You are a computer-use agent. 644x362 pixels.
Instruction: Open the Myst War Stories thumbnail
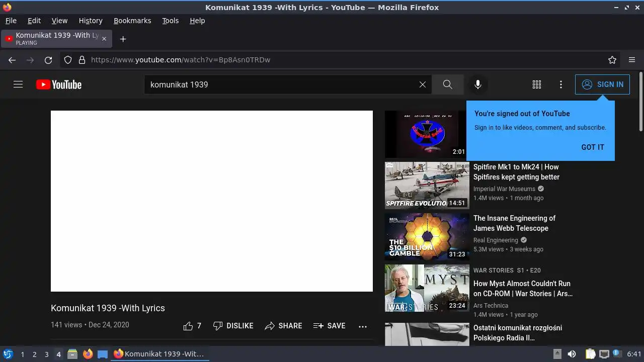pyautogui.click(x=427, y=288)
